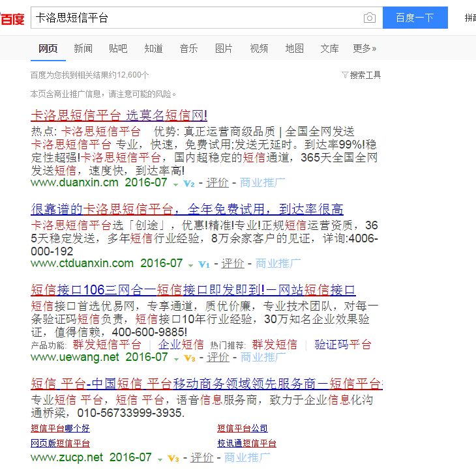Select the 网页 tab

pyautogui.click(x=48, y=48)
